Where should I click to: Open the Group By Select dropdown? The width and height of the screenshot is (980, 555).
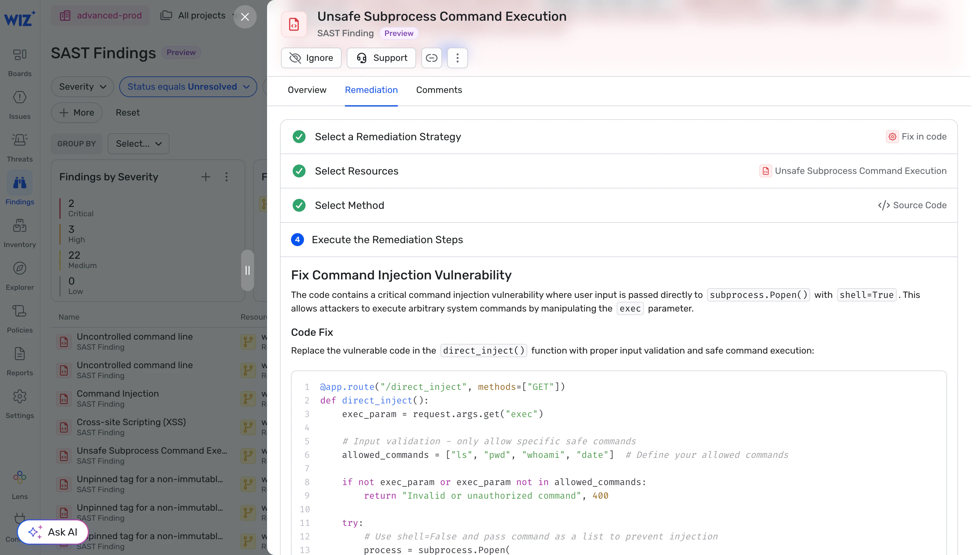coord(138,144)
